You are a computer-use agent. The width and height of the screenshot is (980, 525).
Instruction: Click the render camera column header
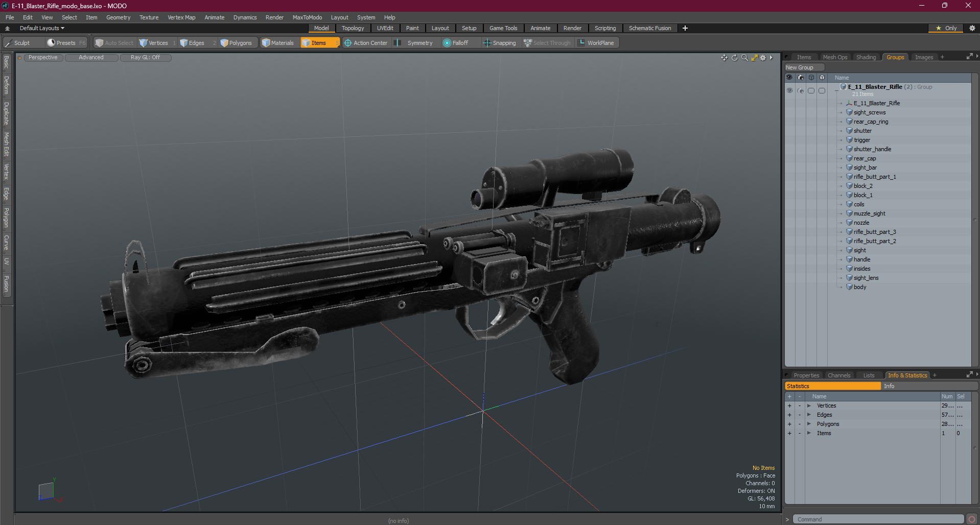[x=801, y=78]
